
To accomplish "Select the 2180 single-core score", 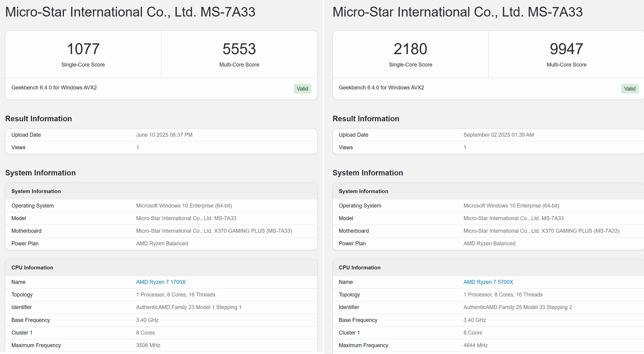I will (x=410, y=49).
